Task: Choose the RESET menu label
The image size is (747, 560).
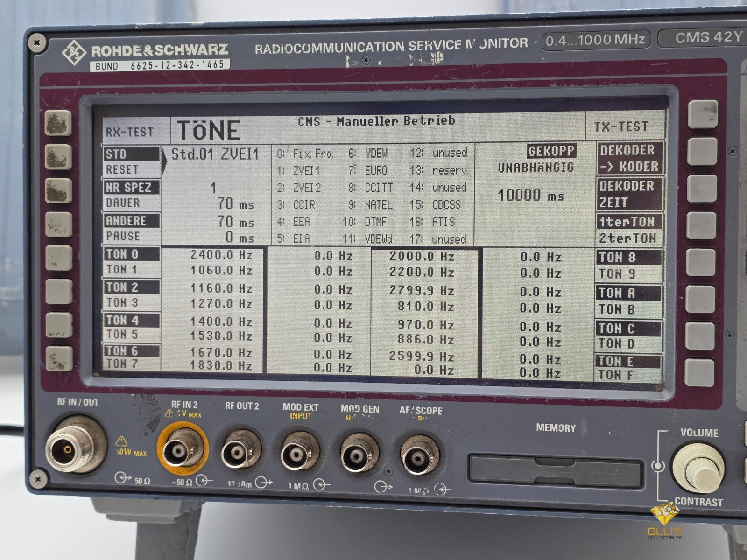Action: click(x=122, y=169)
